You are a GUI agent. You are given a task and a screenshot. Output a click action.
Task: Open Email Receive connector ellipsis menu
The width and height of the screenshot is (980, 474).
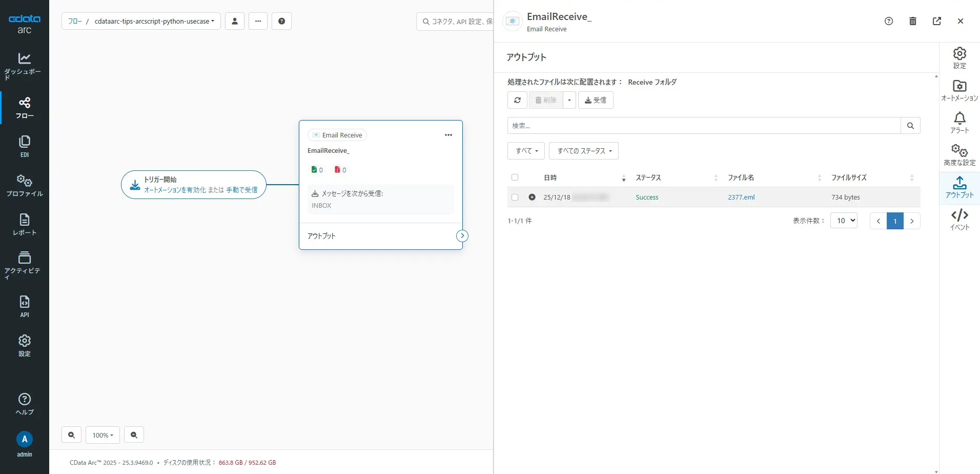pyautogui.click(x=448, y=135)
